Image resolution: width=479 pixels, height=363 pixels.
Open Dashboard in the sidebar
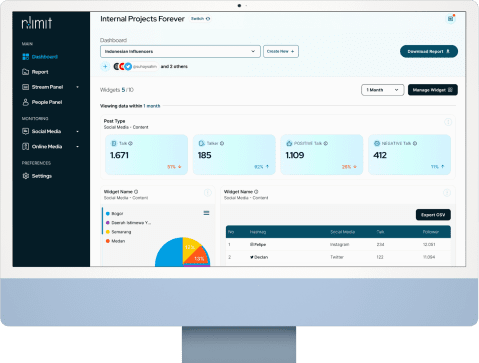tap(40, 57)
